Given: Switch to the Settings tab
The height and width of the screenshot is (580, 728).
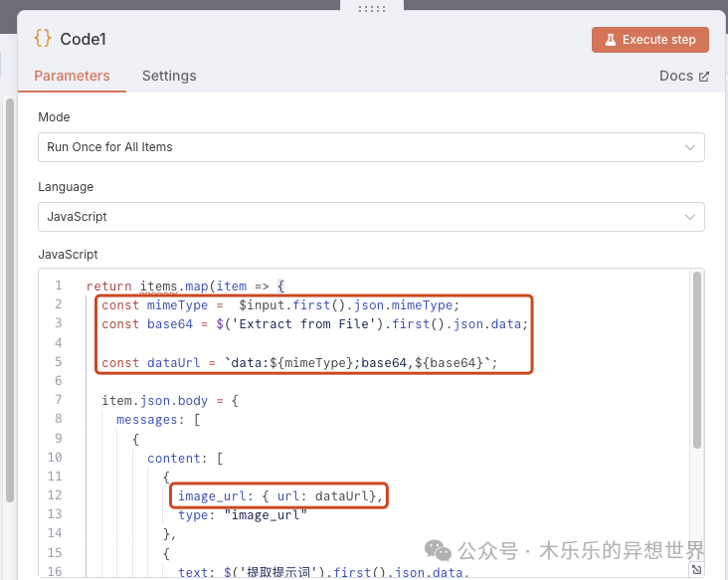Looking at the screenshot, I should point(169,76).
